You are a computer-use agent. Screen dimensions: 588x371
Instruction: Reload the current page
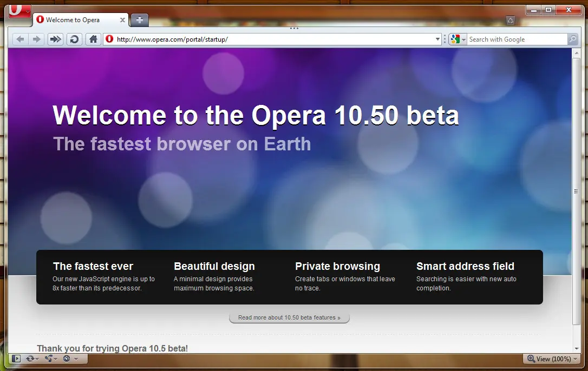pyautogui.click(x=74, y=39)
